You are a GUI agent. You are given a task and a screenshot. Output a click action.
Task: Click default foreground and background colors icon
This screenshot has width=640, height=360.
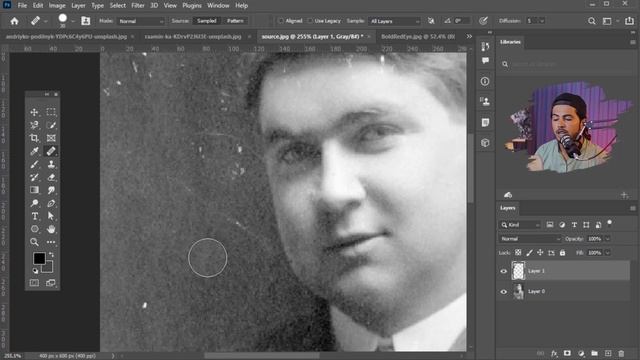(x=35, y=270)
